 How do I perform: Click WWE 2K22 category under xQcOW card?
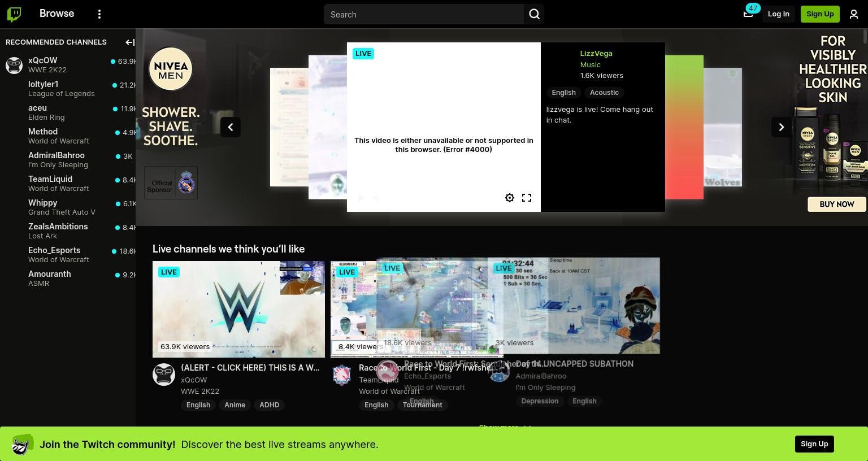[x=200, y=391]
